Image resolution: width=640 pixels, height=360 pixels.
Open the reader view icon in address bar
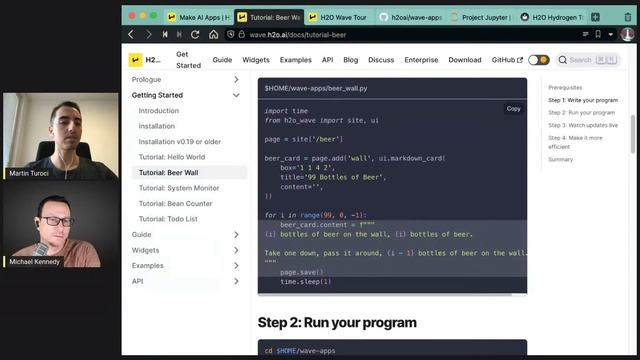585,34
